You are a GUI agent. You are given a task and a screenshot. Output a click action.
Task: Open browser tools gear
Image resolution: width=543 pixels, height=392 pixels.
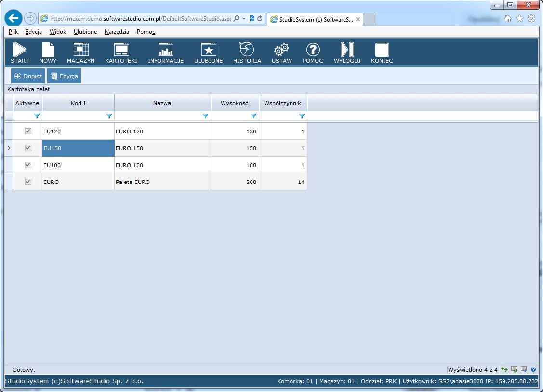tap(531, 19)
